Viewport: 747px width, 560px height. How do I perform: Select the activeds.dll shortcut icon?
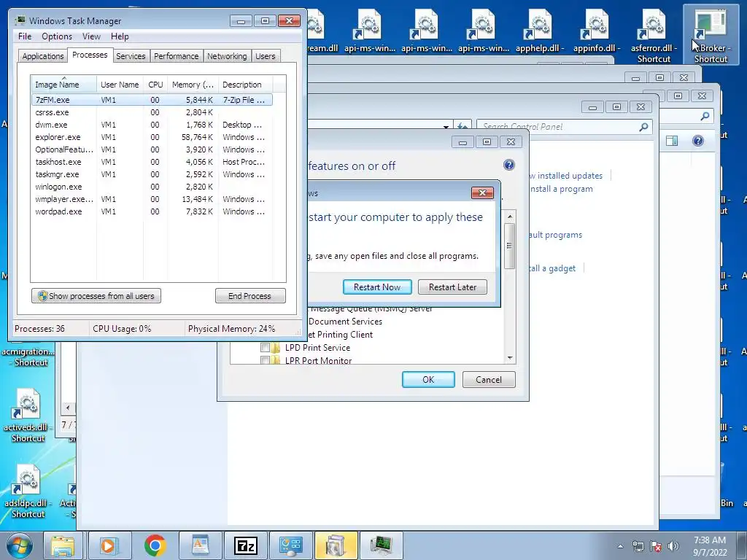[28, 415]
